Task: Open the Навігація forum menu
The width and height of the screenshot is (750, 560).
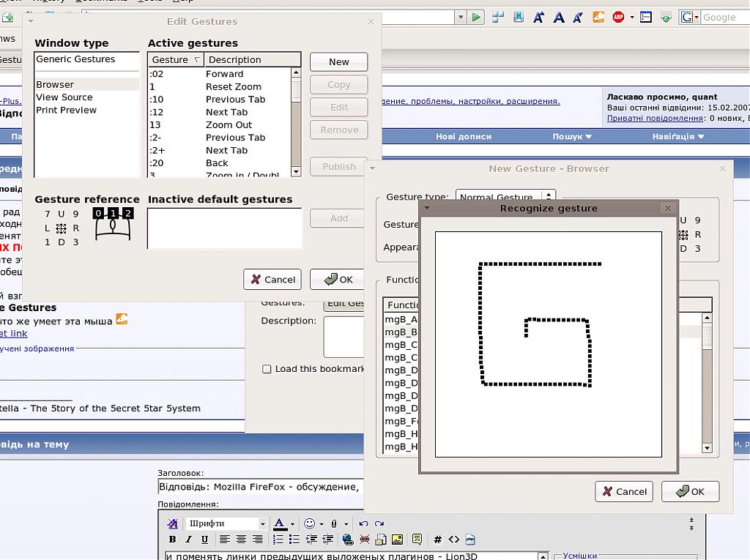Action: pyautogui.click(x=677, y=136)
